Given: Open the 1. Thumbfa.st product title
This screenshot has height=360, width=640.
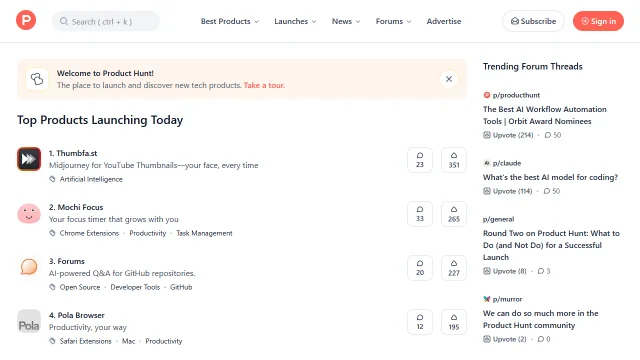Looking at the screenshot, I should 73,153.
